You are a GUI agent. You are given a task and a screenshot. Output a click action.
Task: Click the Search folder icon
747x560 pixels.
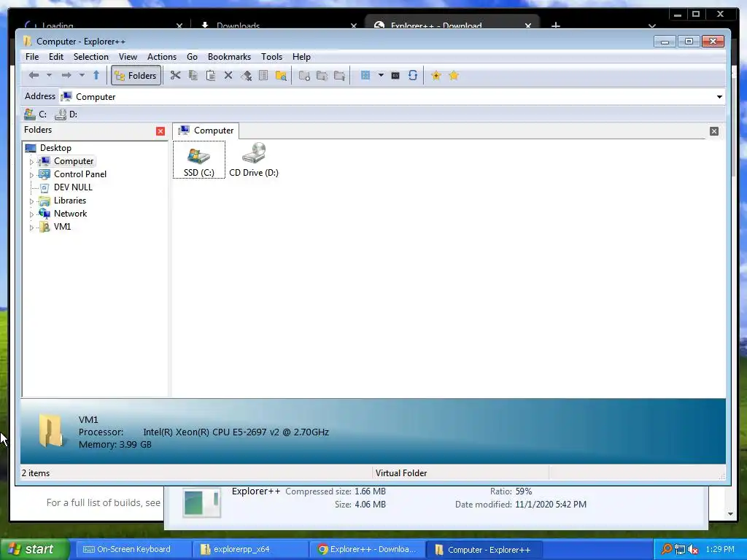click(x=281, y=75)
